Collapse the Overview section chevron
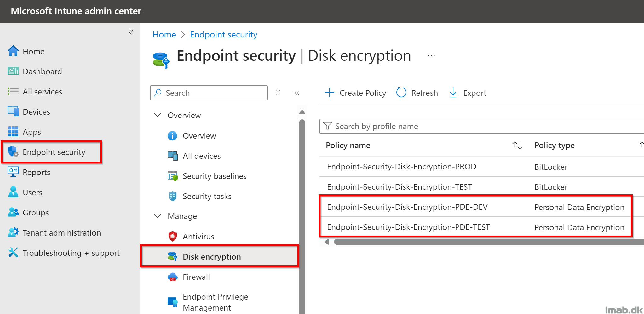This screenshot has width=644, height=314. click(158, 115)
